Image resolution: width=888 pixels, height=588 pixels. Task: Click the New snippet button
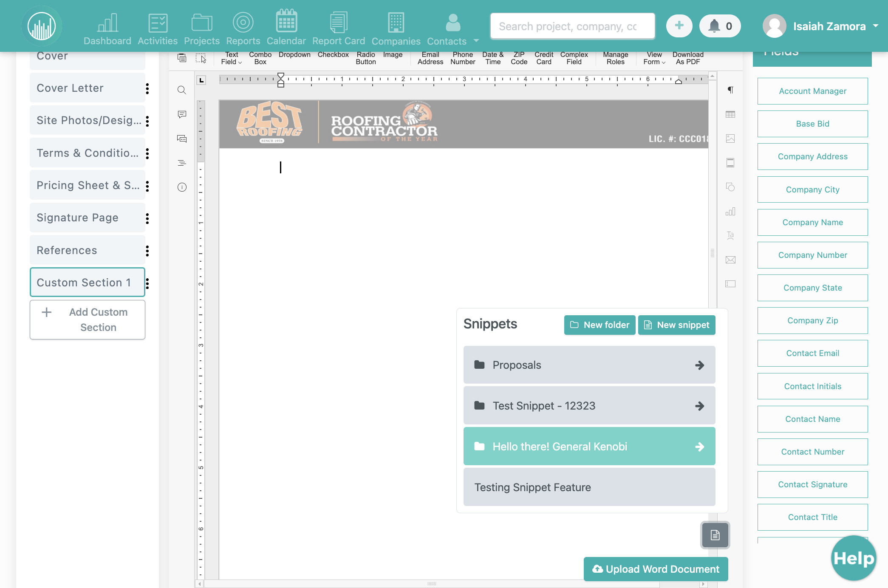tap(676, 325)
